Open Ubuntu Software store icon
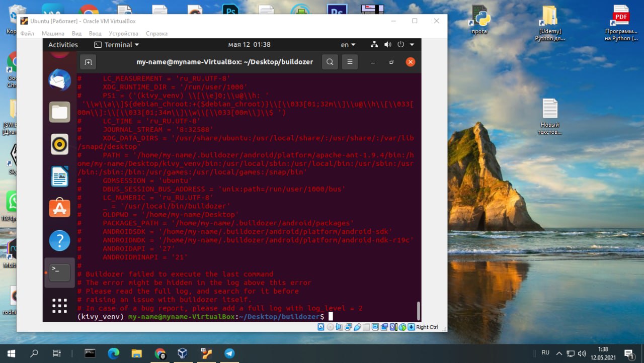The image size is (644, 363). click(x=59, y=208)
